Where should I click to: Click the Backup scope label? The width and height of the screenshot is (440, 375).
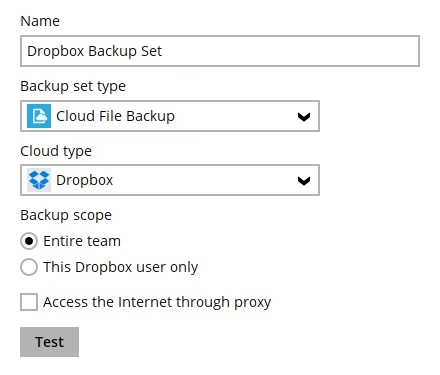coord(66,215)
